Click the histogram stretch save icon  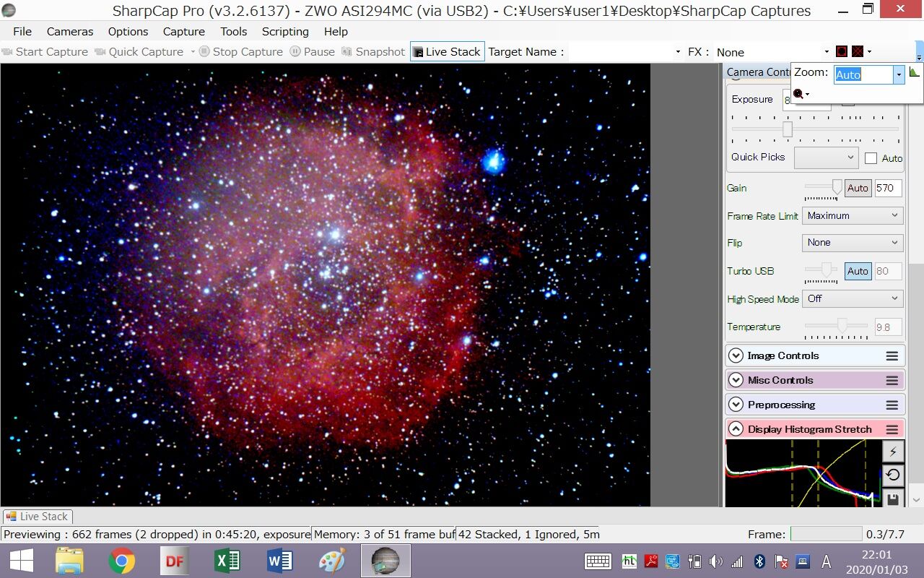893,498
